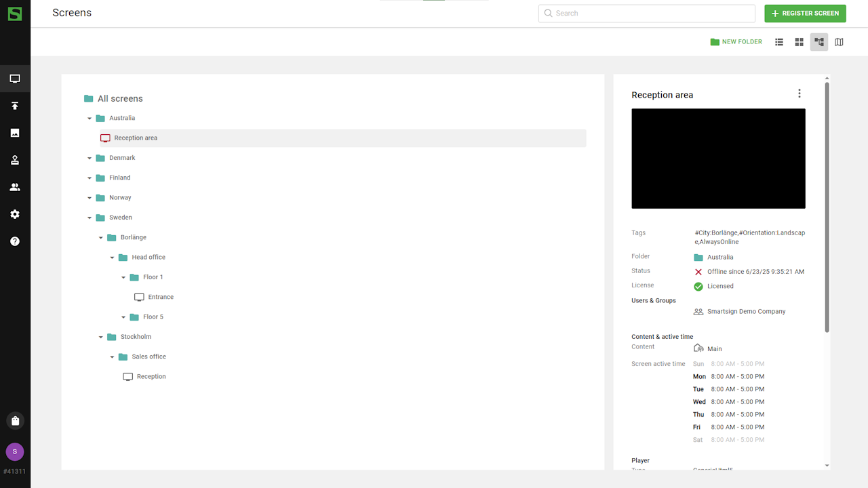The image size is (868, 488).
Task: Click the offline status text
Action: (755, 272)
